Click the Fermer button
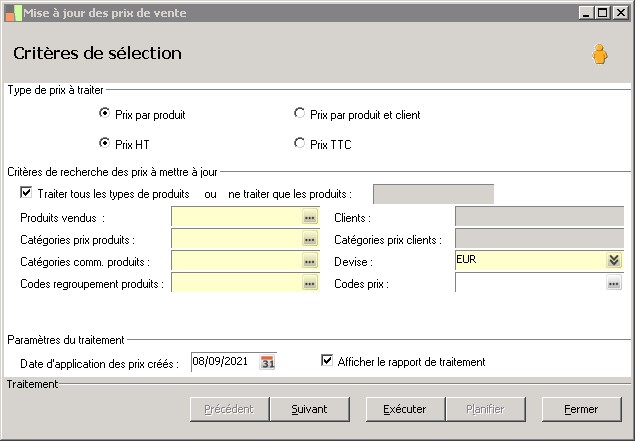 [580, 409]
